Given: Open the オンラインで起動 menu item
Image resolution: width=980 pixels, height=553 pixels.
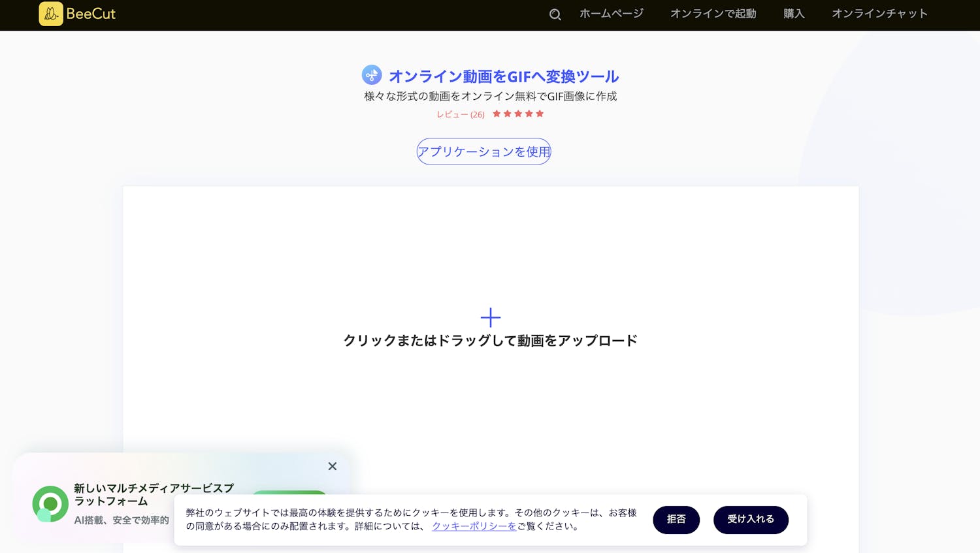Looking at the screenshot, I should pos(713,14).
